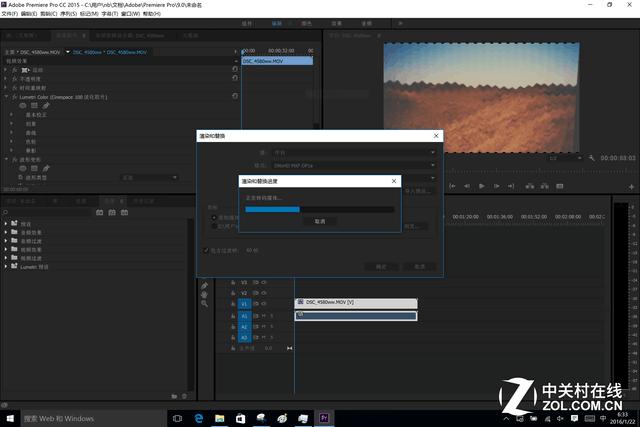Click the Windows taskbar search box

(93, 418)
